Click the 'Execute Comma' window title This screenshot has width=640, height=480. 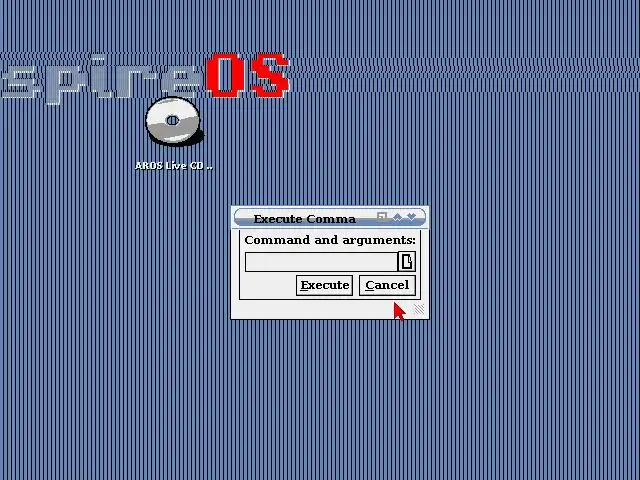(304, 219)
